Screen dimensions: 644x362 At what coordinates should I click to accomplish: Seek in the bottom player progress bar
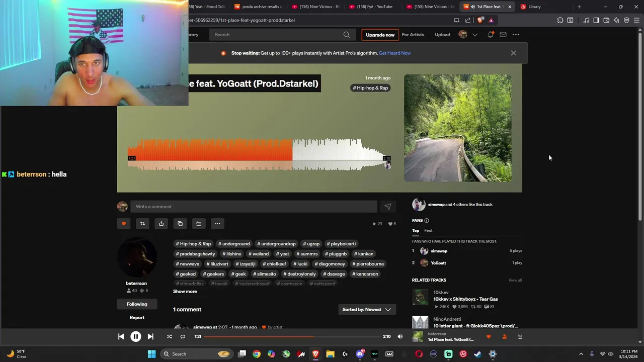[292, 336]
